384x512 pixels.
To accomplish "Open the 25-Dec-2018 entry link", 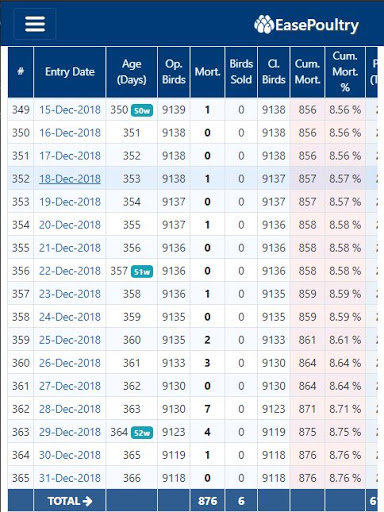I will point(70,340).
